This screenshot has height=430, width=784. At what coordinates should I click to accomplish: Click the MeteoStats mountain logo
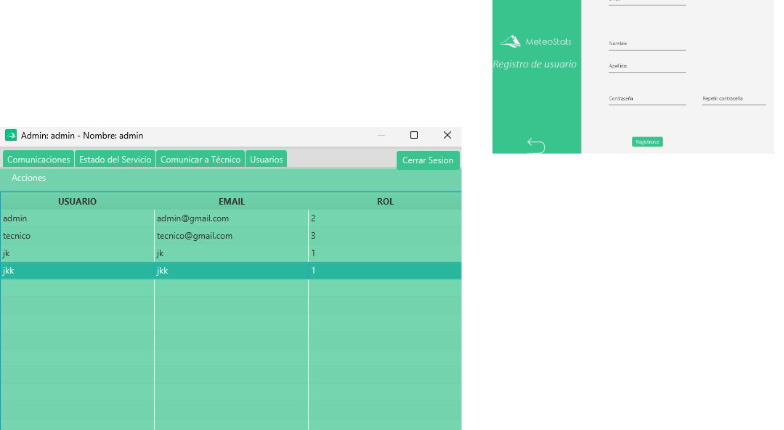[510, 42]
